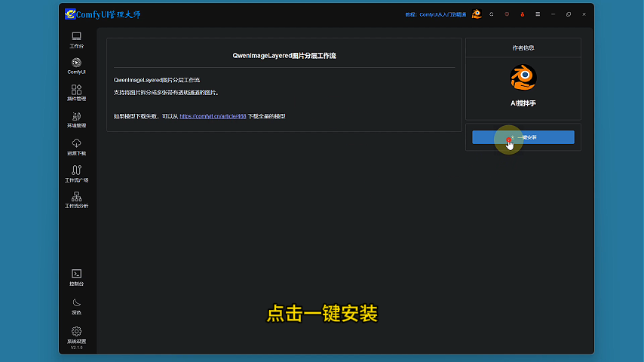The image size is (644, 362).
Task: Open the hamburger menu in title bar
Action: point(538,14)
